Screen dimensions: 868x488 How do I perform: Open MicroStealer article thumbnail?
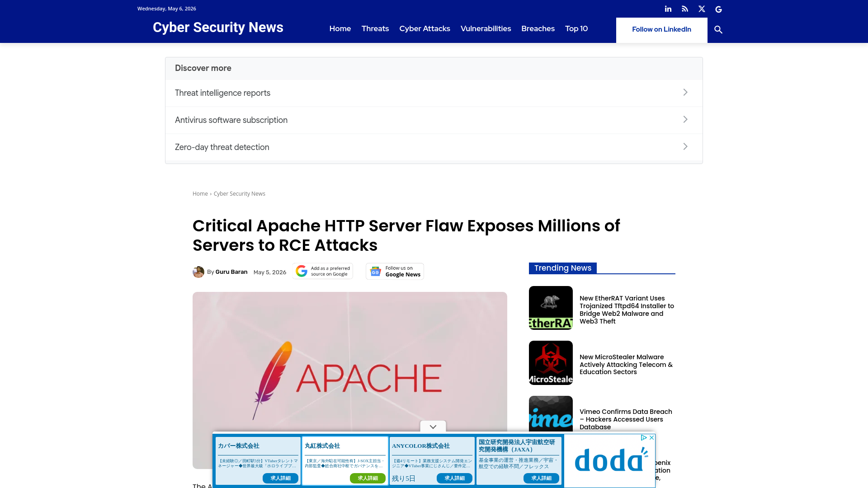(551, 363)
